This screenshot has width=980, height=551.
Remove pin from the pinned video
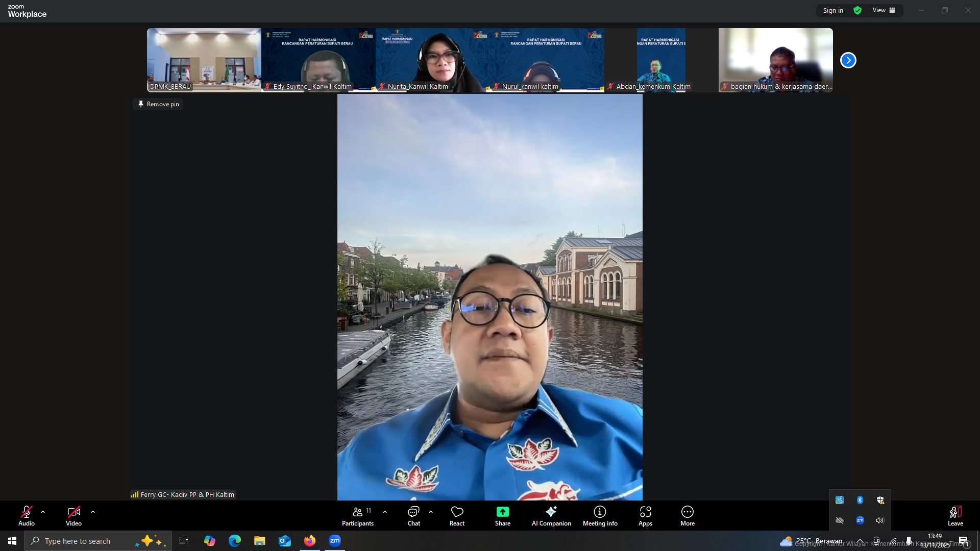click(158, 104)
